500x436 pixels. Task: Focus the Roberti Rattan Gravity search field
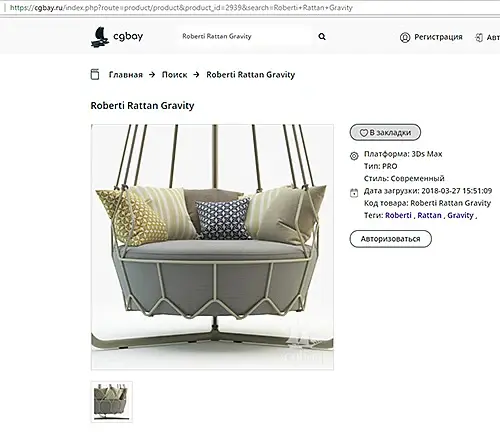pos(245,36)
